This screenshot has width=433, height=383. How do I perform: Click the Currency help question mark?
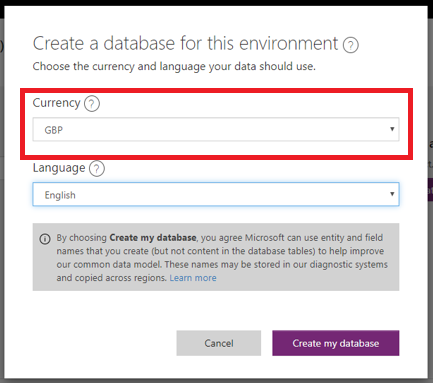tap(92, 104)
